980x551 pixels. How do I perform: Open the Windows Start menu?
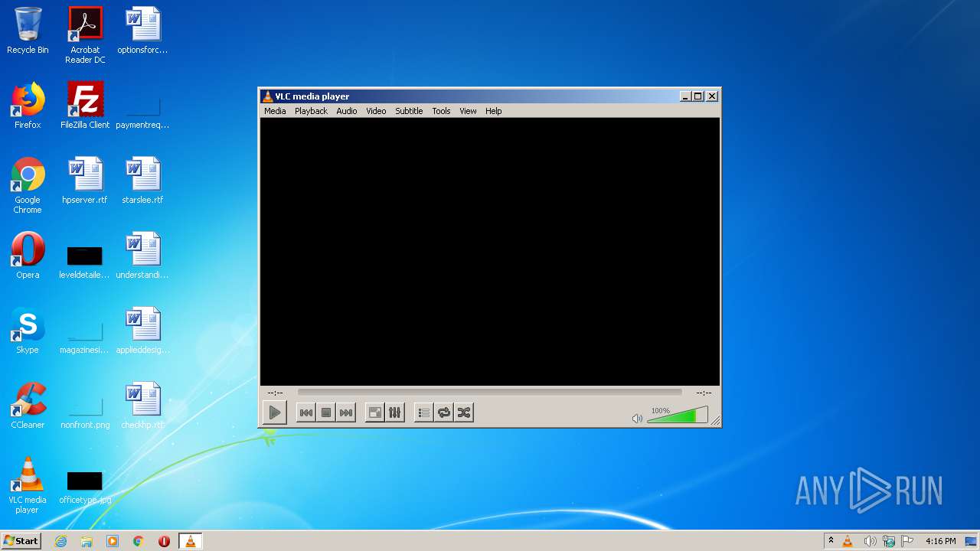click(x=21, y=541)
